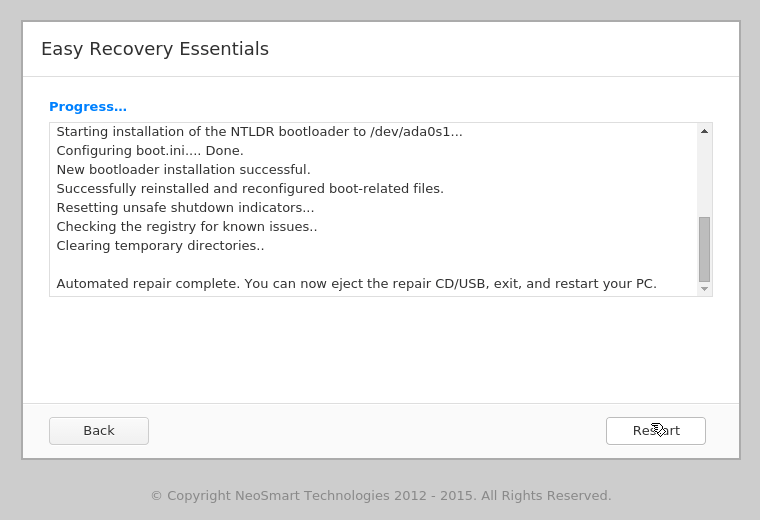The height and width of the screenshot is (520, 760).
Task: Click the 'Successfully reinstalled and reconfigured' log line
Action: (x=250, y=189)
